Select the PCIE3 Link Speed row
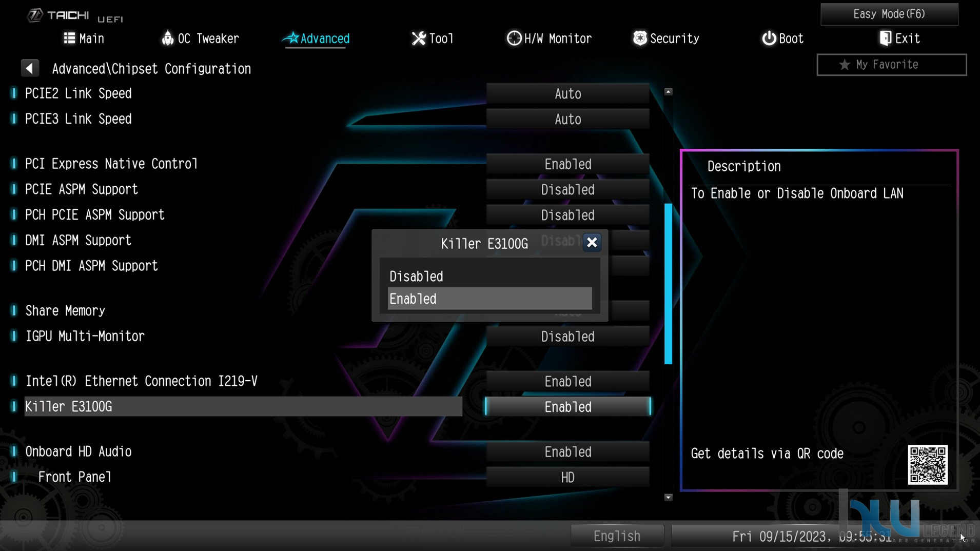 (79, 119)
